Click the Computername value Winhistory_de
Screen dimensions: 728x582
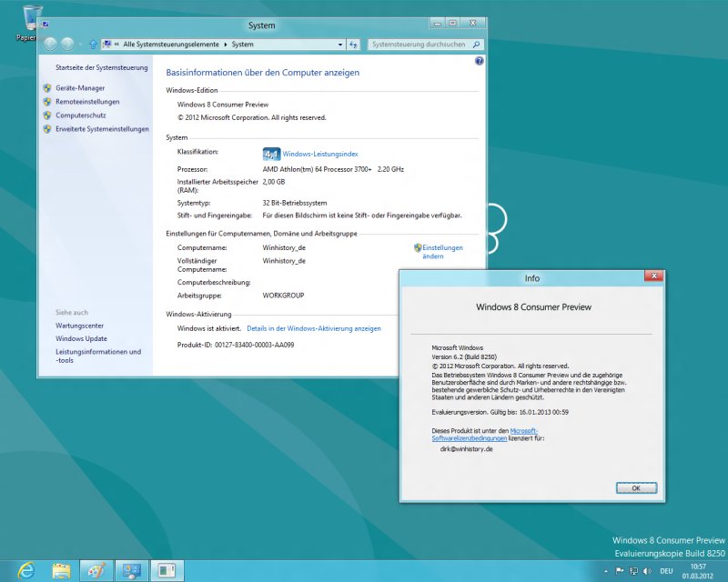pyautogui.click(x=284, y=248)
